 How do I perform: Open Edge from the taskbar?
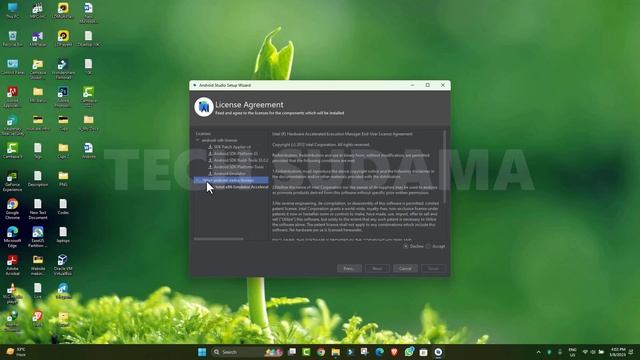pos(379,352)
